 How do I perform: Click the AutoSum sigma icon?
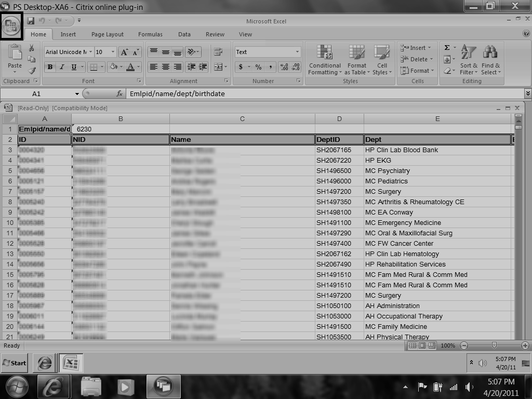447,48
